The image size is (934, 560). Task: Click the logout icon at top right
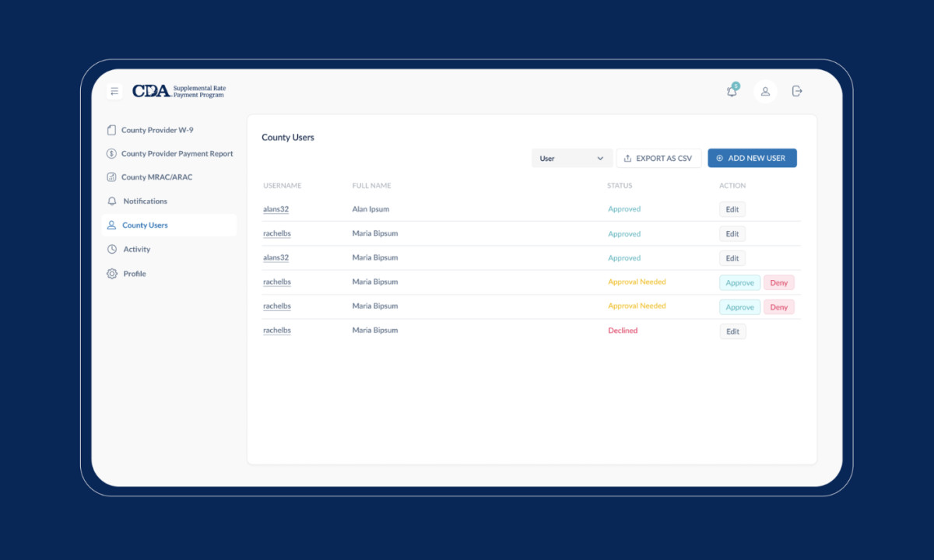[x=796, y=91]
